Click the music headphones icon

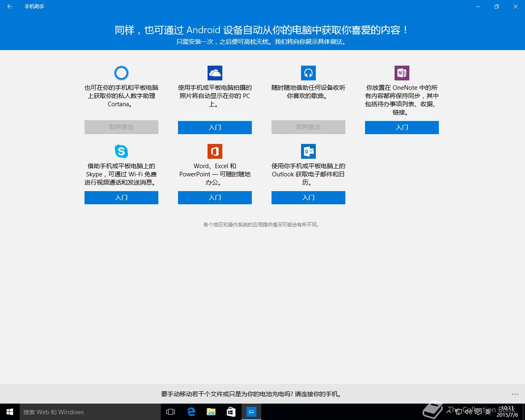click(x=308, y=73)
